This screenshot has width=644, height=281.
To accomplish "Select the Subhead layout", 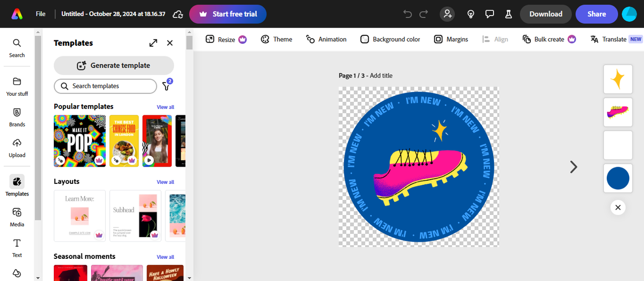I will [135, 216].
